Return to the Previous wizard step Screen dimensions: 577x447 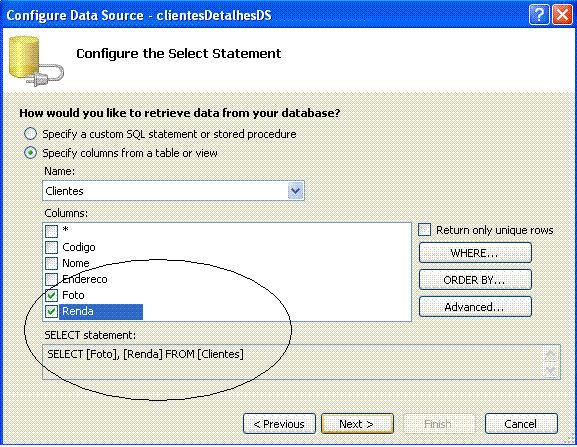[x=279, y=424]
